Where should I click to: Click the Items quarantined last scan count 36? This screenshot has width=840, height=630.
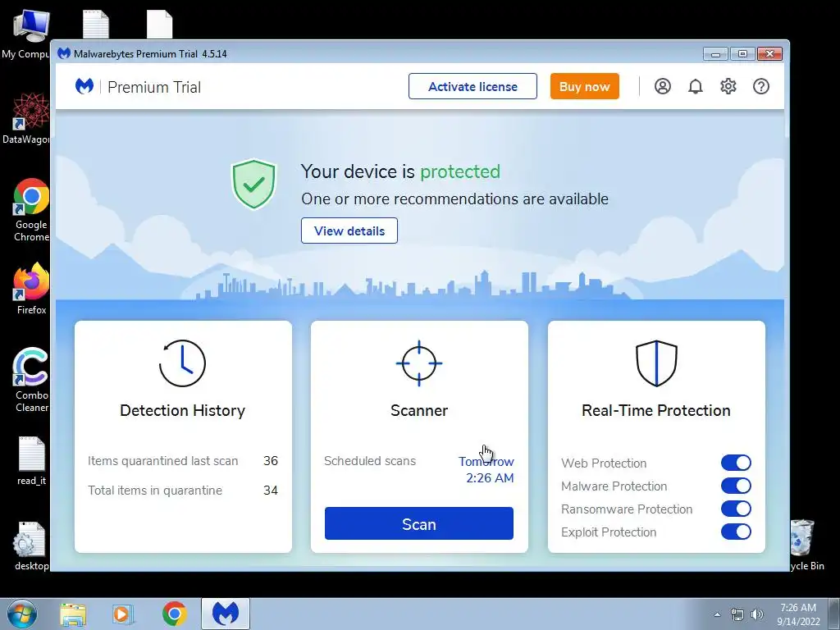[271, 461]
